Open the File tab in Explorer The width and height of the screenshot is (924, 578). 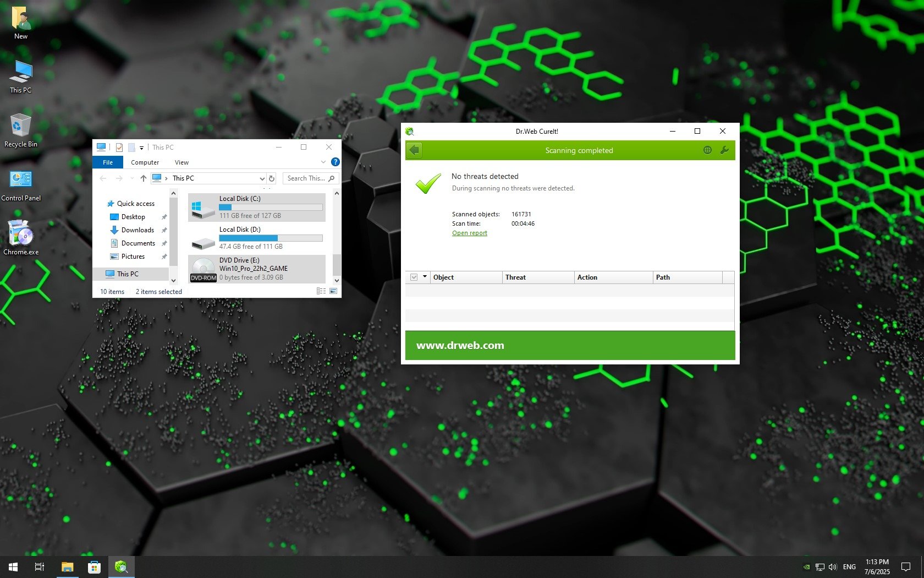coord(108,162)
